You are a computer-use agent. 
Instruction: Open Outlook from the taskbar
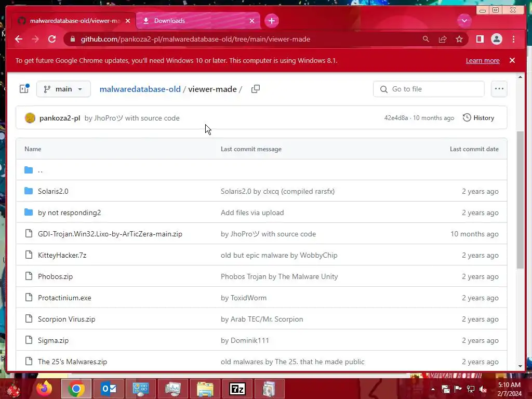[x=109, y=389]
